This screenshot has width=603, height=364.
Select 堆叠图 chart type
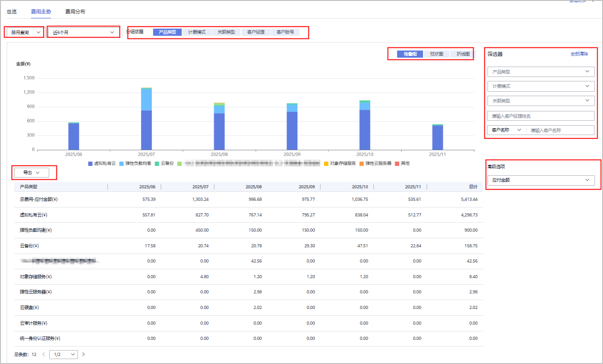tap(410, 54)
